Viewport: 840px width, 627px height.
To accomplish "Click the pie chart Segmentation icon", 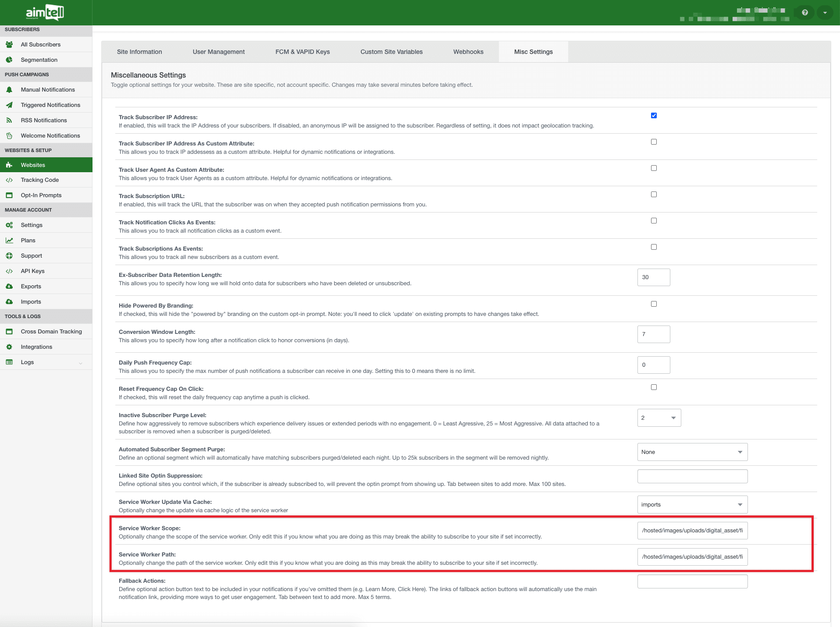I will coord(9,60).
